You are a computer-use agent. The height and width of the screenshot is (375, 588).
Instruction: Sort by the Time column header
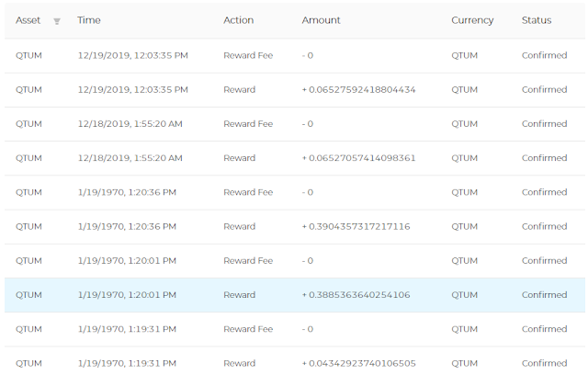89,20
